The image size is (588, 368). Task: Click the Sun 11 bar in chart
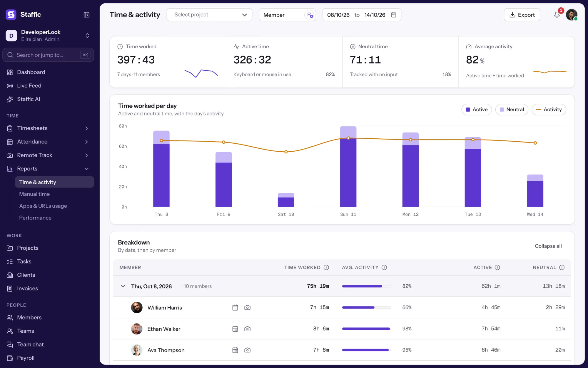coord(348,167)
